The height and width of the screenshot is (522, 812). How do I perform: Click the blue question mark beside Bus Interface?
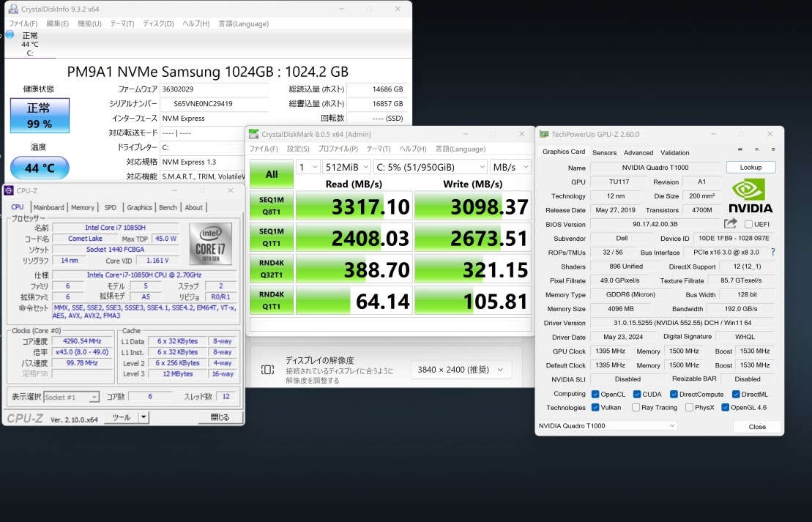tap(773, 252)
